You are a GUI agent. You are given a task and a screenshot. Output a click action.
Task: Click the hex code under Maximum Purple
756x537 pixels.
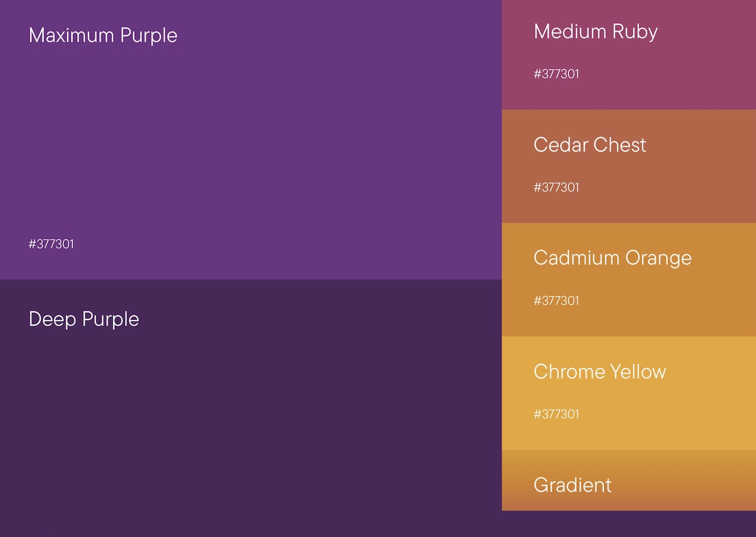51,244
